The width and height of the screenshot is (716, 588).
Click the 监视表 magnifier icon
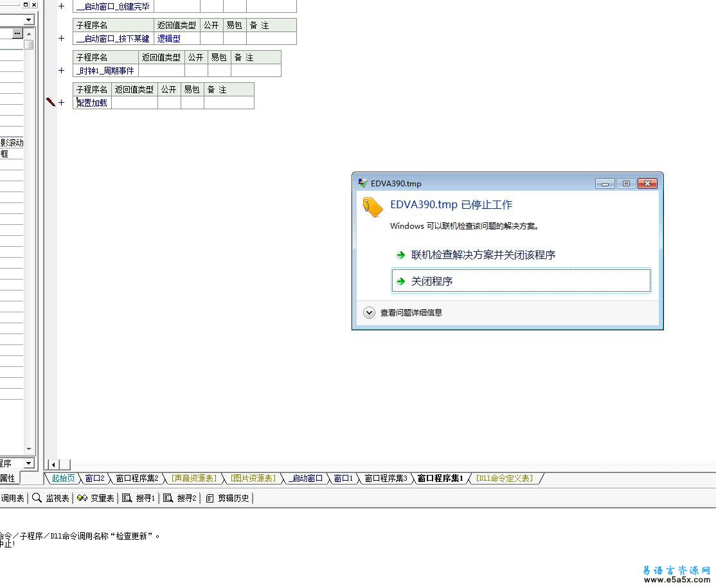coord(37,498)
